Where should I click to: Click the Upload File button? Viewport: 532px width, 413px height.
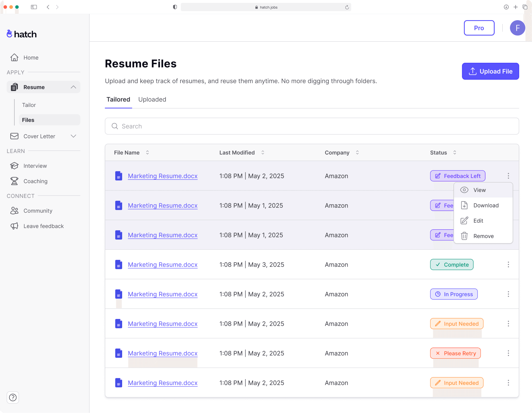pos(490,71)
